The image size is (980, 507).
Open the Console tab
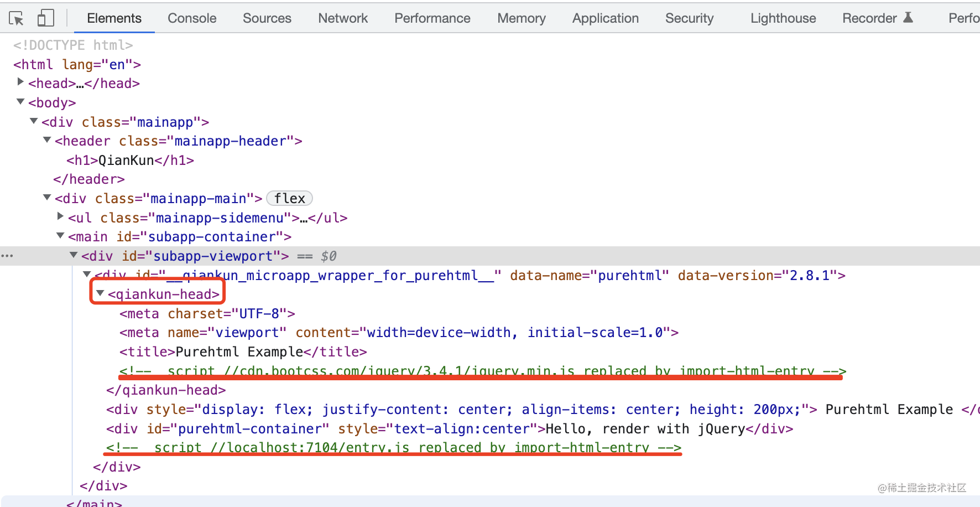click(x=192, y=18)
